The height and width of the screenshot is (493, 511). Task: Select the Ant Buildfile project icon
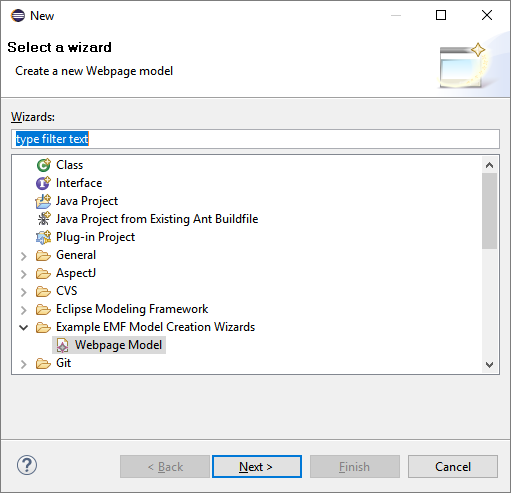tap(43, 219)
